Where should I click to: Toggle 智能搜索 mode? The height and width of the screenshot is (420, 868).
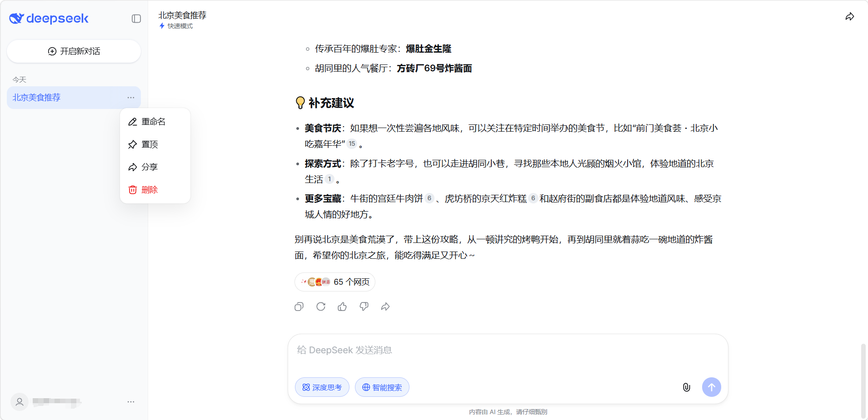click(382, 387)
